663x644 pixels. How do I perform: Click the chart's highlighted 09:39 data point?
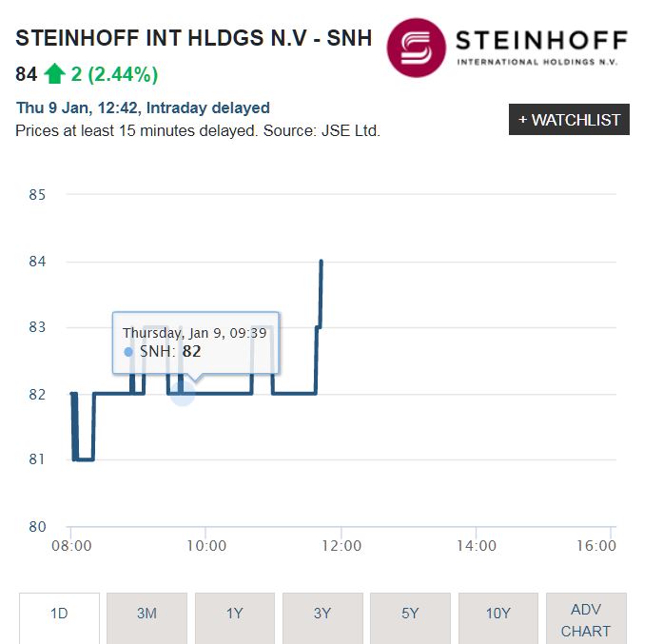[182, 393]
